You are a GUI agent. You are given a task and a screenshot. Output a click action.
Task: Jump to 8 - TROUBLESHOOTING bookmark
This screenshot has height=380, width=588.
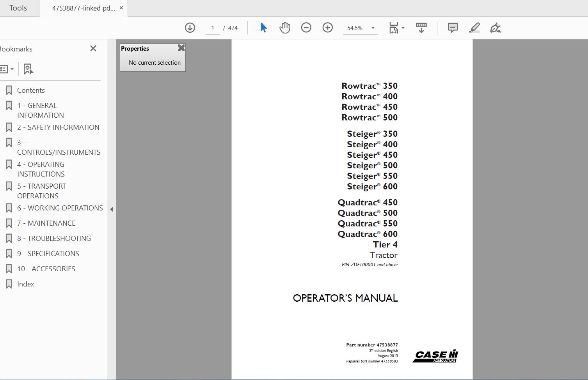click(x=54, y=239)
